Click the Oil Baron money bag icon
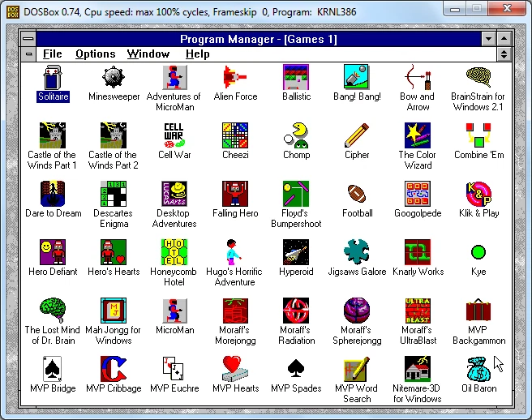Image resolution: width=532 pixels, height=420 pixels. 478,369
